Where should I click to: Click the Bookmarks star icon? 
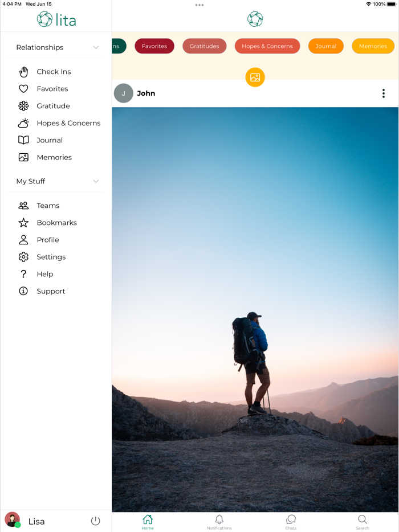click(x=23, y=223)
